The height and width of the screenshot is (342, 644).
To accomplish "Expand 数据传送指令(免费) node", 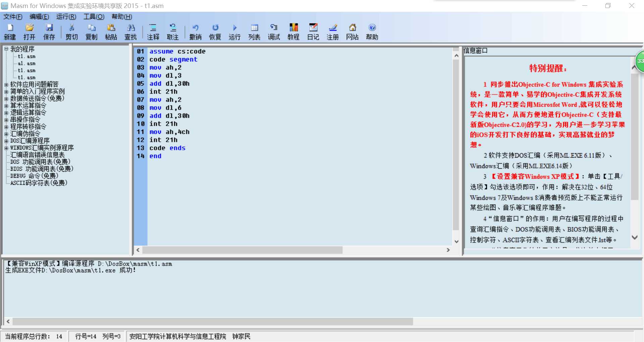I will click(x=6, y=99).
